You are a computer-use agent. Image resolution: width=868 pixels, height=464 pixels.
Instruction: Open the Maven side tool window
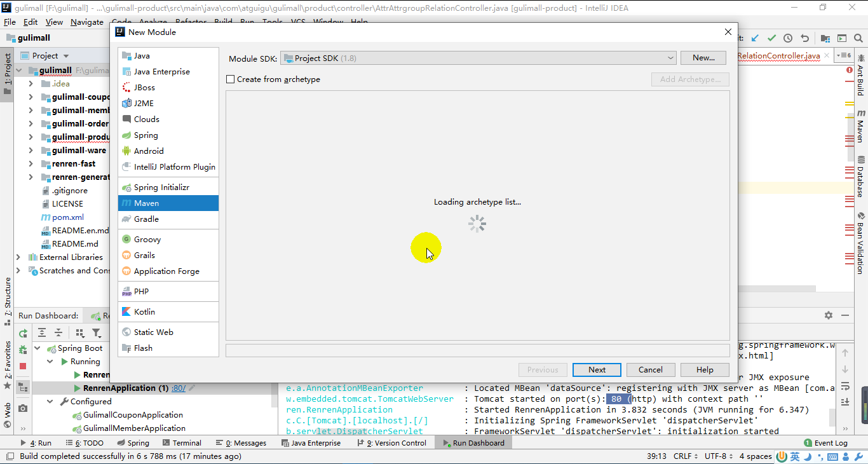(x=860, y=126)
